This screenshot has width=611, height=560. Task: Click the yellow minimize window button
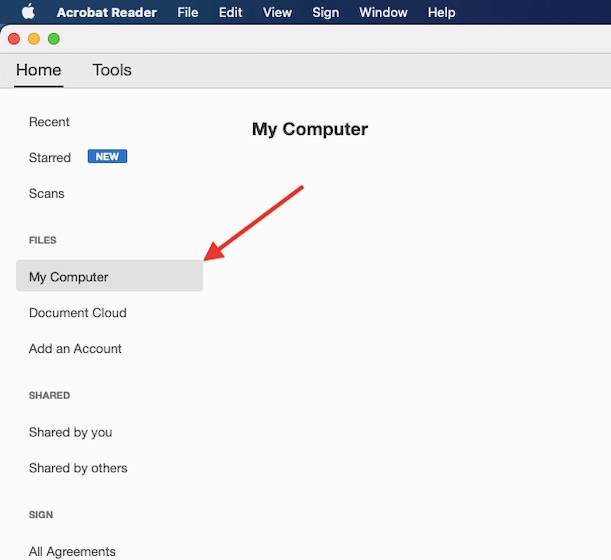pos(34,39)
